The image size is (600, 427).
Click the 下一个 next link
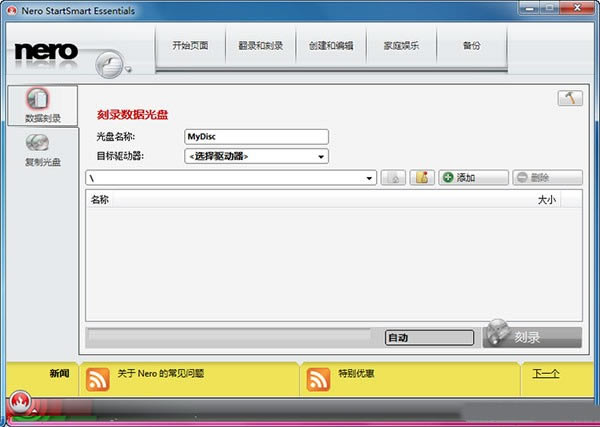pos(546,373)
